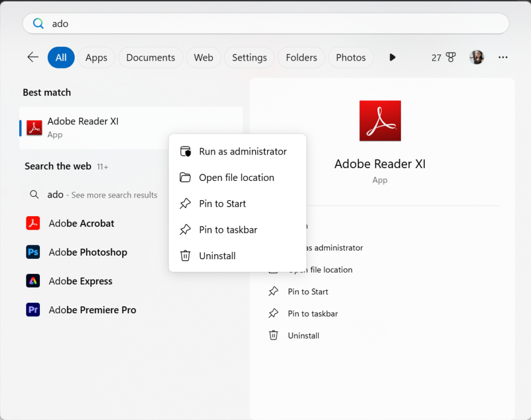Screen dimensions: 531x420
Task: Click the Photoshop Ps icon
Action: click(33, 252)
